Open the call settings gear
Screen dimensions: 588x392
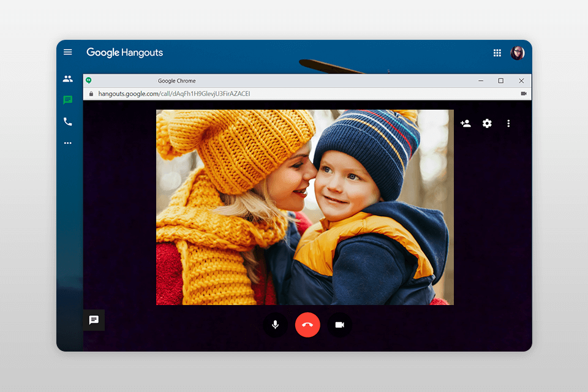pyautogui.click(x=487, y=124)
